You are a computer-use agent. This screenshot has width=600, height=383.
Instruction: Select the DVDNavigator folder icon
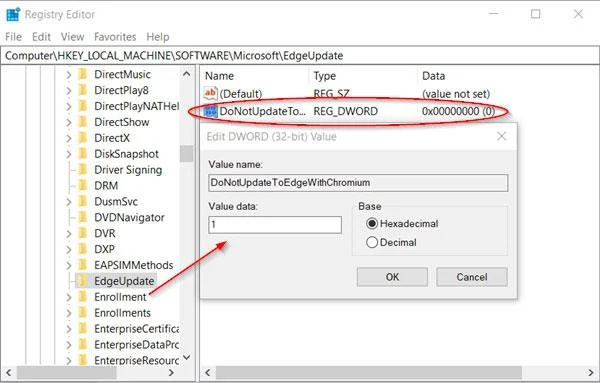point(83,217)
